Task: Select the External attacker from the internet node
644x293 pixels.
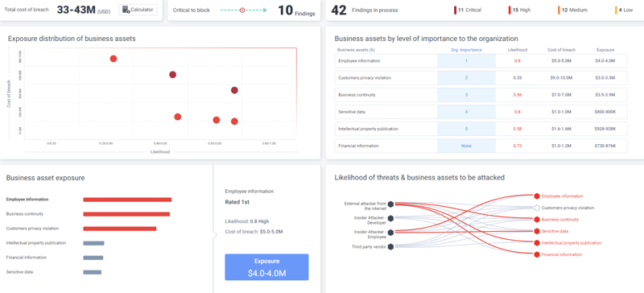Action: click(390, 204)
